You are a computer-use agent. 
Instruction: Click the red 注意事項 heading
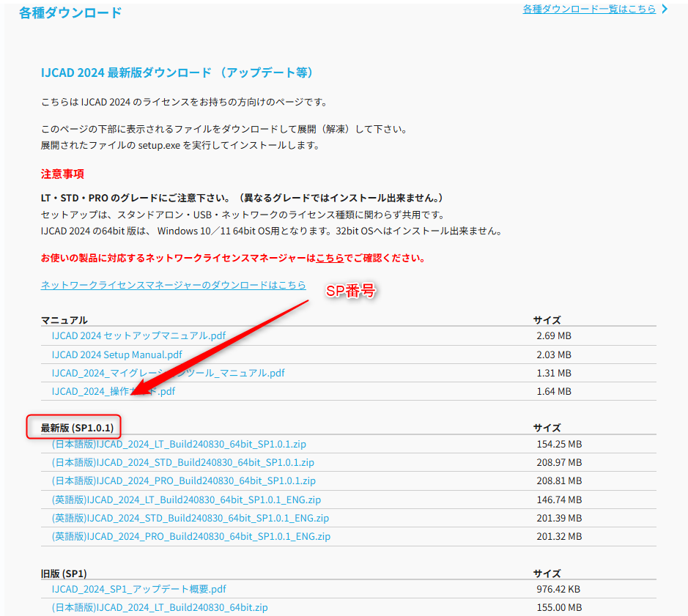[62, 174]
